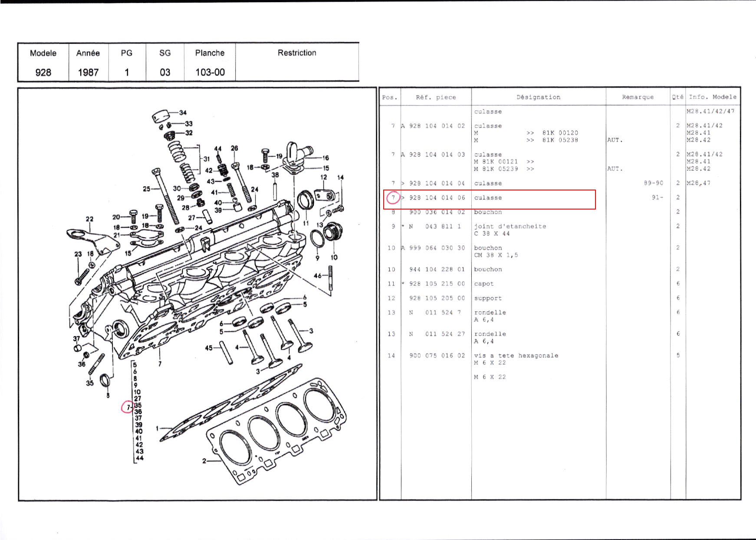Click callout number 34 in the diagram

[x=183, y=112]
